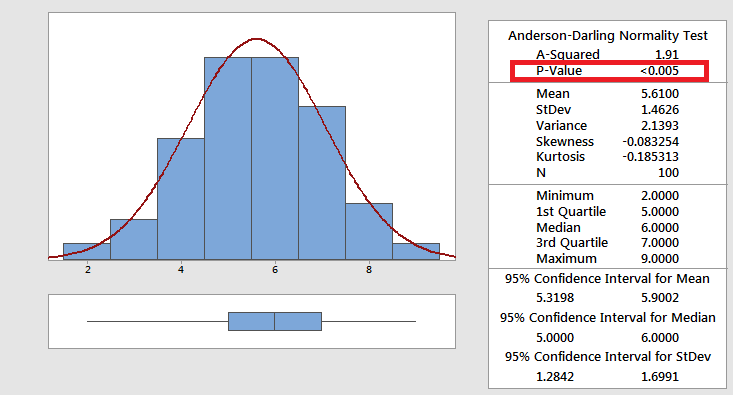
Task: Select the mean upper bound 5.9002
Action: (660, 298)
